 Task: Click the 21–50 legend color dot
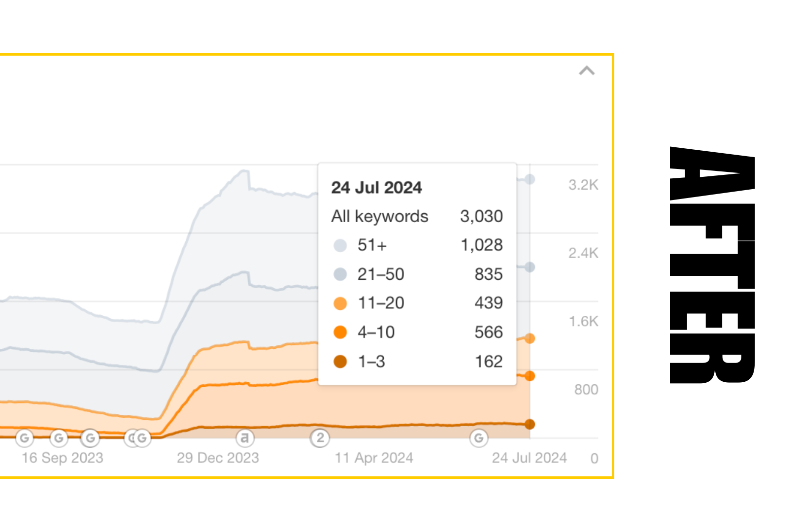[340, 274]
